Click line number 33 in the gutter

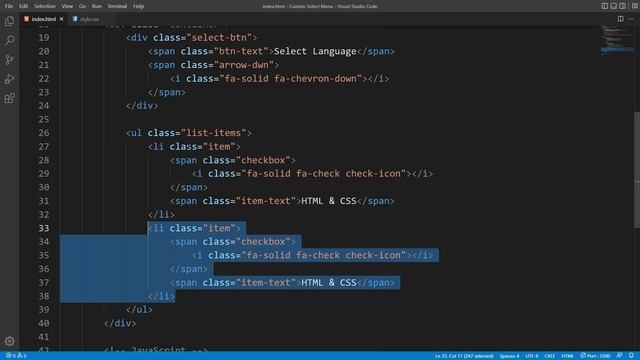(43, 228)
